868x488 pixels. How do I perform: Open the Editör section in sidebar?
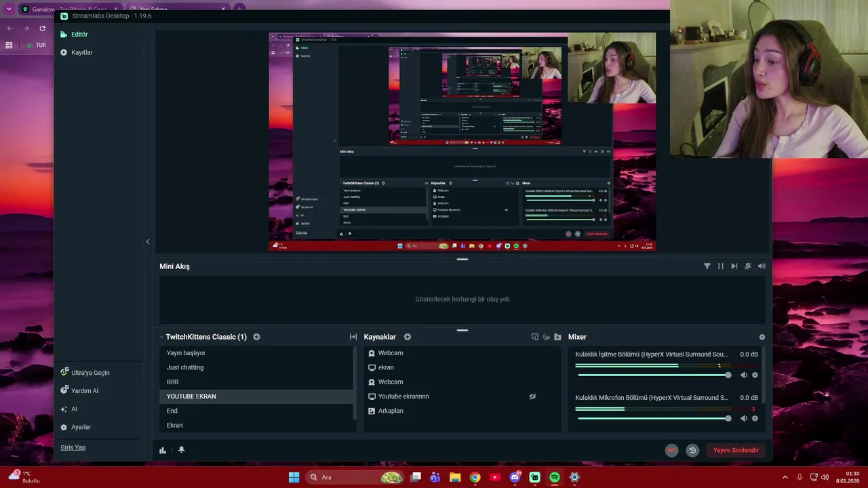74,34
